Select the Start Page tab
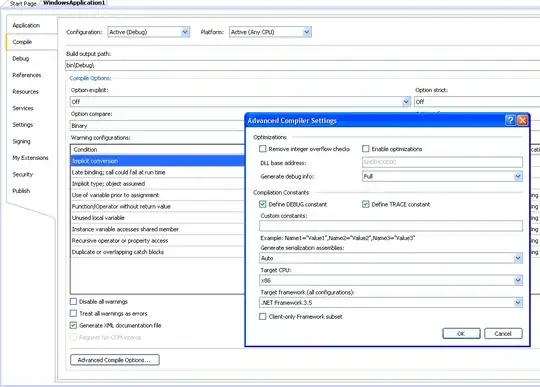This screenshot has width=540, height=387. pyautogui.click(x=23, y=3)
